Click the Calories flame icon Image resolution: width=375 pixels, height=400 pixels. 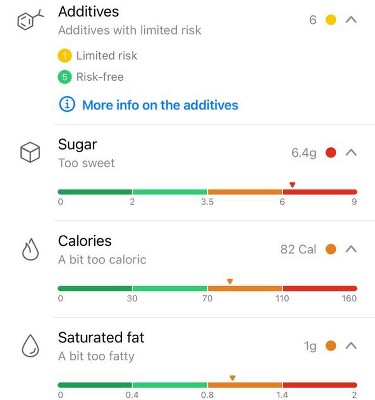(30, 249)
